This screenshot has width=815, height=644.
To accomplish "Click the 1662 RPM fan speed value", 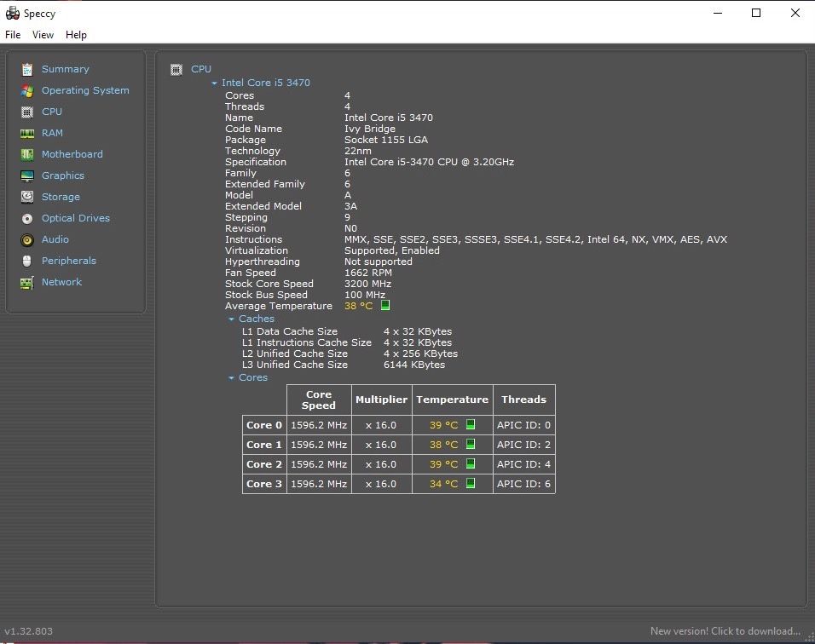I will (368, 273).
